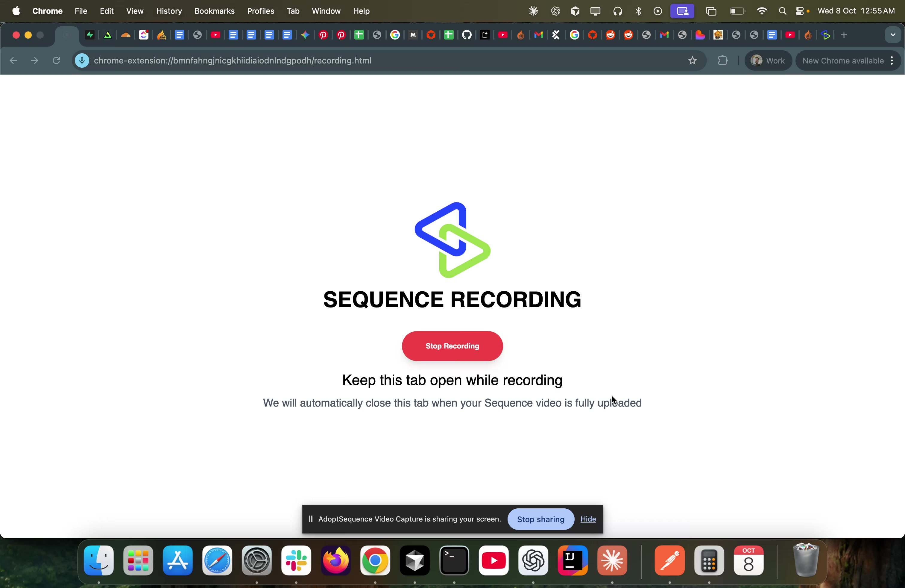Open the Chrome three-dot menu

coord(892,61)
